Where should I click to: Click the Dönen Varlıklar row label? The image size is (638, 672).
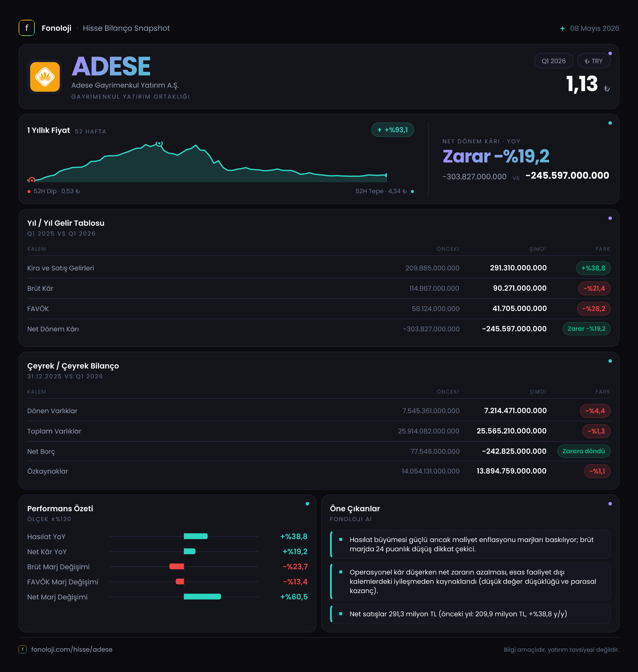52,411
